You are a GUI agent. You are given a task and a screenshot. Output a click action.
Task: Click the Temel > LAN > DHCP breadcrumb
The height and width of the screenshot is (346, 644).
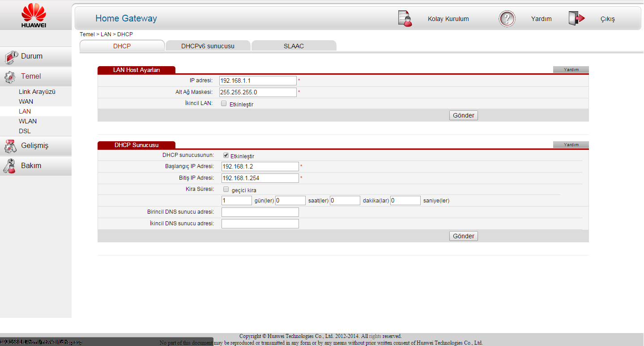(106, 34)
